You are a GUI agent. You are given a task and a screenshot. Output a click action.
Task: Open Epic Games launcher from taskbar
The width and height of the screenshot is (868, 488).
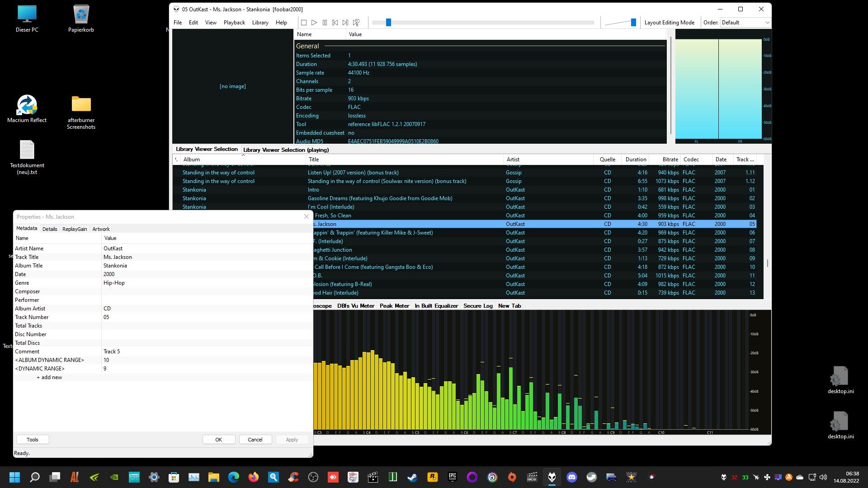point(452,477)
